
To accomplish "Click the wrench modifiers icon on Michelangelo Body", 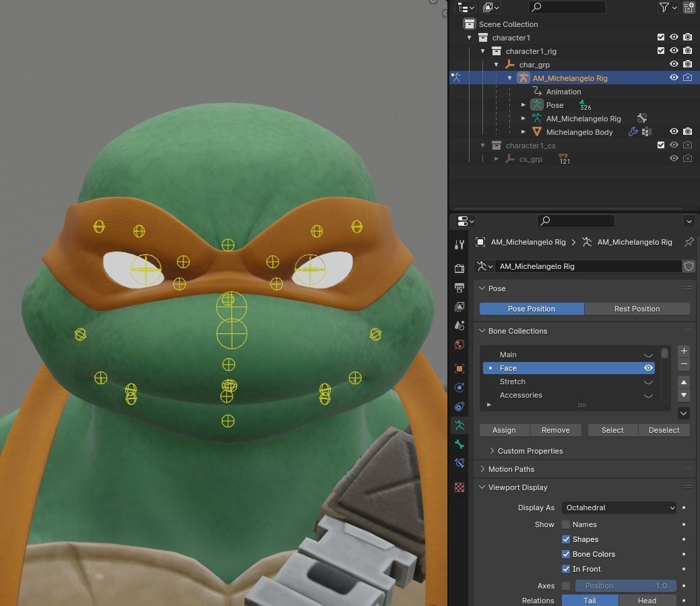I will pos(633,131).
